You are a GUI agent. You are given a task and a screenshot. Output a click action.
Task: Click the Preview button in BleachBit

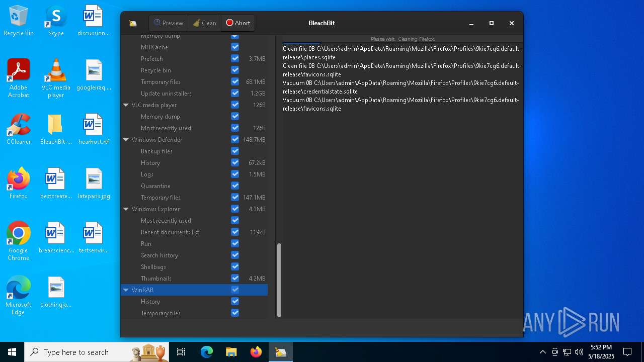[x=169, y=23]
